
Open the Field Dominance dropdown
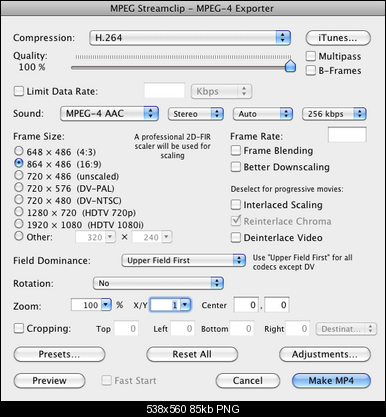pos(184,260)
